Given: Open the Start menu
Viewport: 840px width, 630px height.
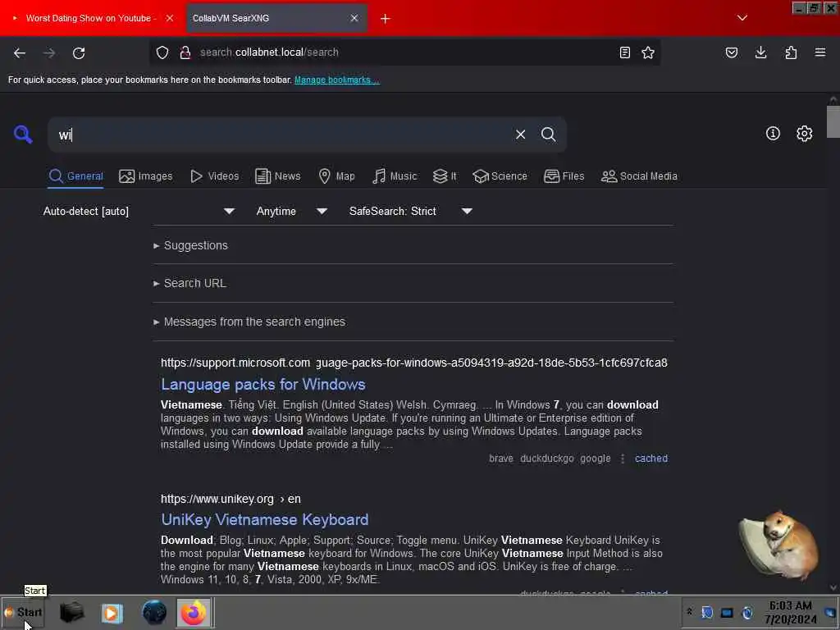Looking at the screenshot, I should click(x=23, y=612).
